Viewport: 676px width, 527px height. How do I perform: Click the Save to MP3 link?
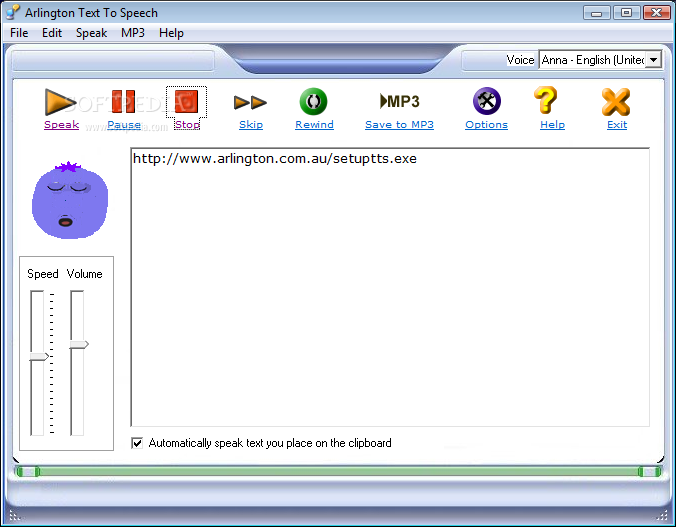(399, 125)
